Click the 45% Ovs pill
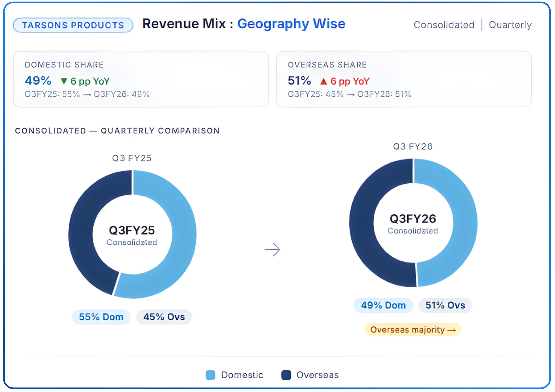This screenshot has height=392, width=555. (164, 317)
